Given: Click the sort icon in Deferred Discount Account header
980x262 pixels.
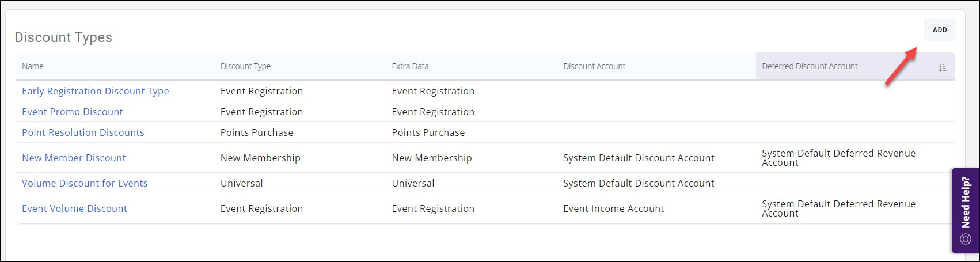Looking at the screenshot, I should point(942,68).
